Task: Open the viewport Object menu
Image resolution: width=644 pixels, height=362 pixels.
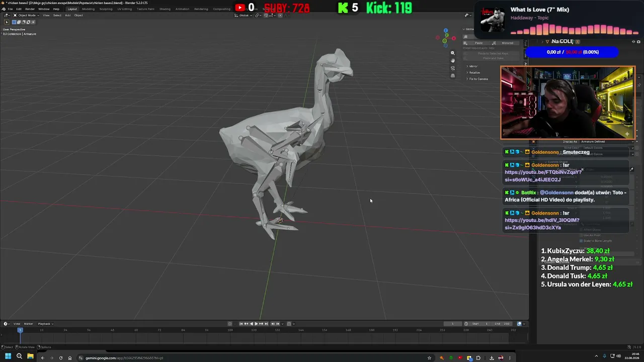Action: [x=78, y=15]
